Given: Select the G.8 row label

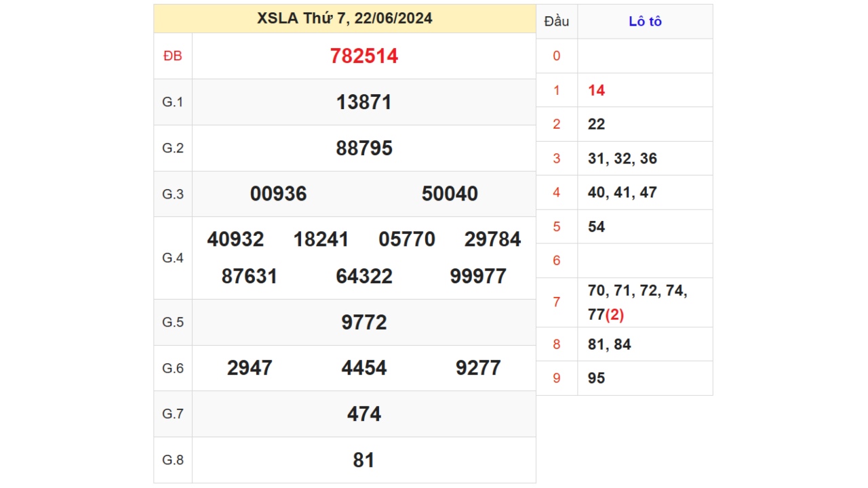Looking at the screenshot, I should coord(173,460).
